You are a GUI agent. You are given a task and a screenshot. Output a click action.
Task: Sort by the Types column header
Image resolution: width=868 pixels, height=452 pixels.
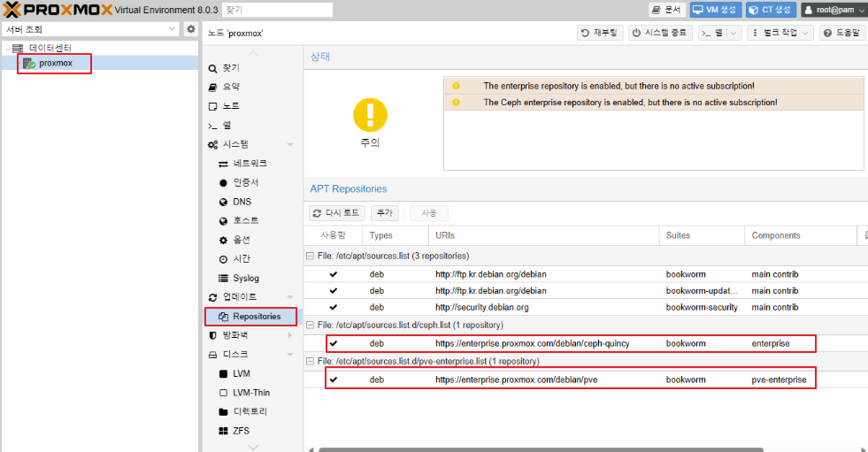pyautogui.click(x=396, y=235)
